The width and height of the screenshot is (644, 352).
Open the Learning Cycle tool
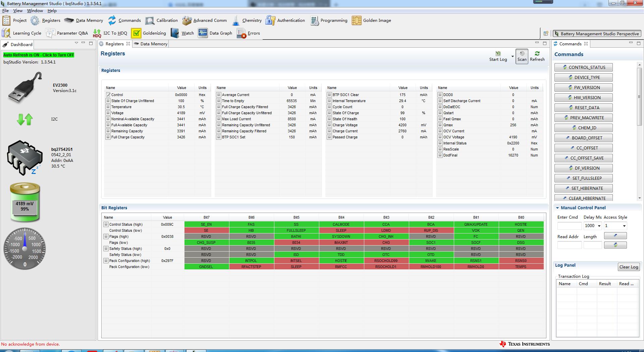coord(21,33)
